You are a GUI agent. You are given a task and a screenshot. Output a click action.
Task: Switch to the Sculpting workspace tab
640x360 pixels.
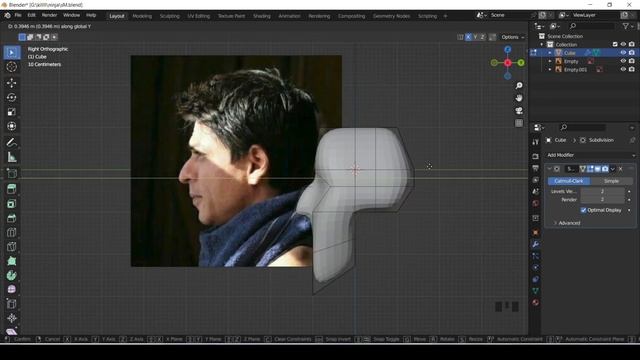(x=169, y=16)
